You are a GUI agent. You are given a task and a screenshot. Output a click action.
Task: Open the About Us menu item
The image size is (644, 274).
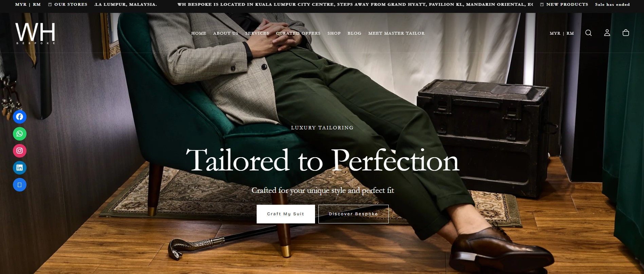(x=226, y=33)
